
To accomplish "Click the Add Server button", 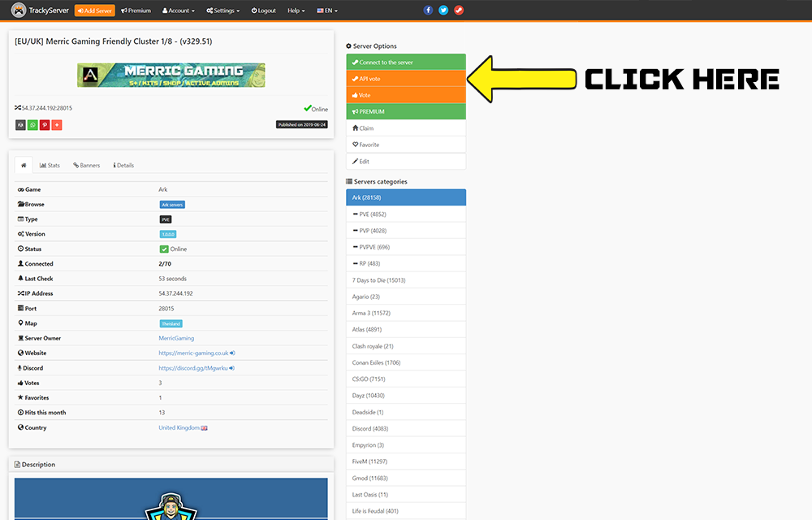I will point(95,11).
